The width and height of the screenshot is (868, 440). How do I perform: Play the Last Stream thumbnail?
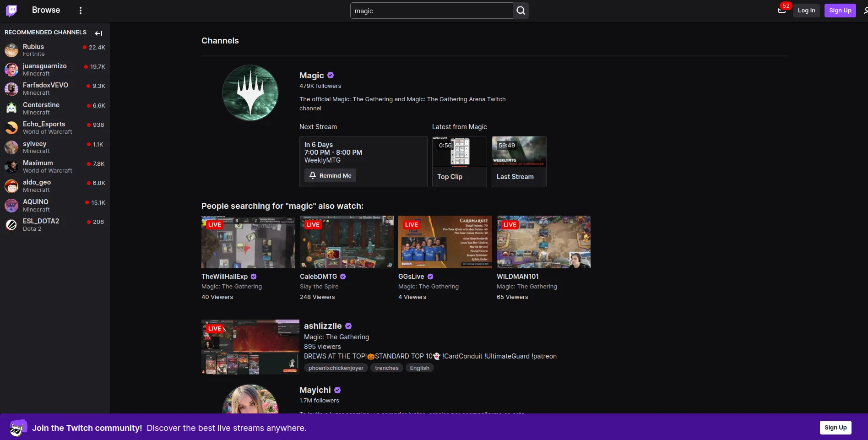click(x=519, y=152)
